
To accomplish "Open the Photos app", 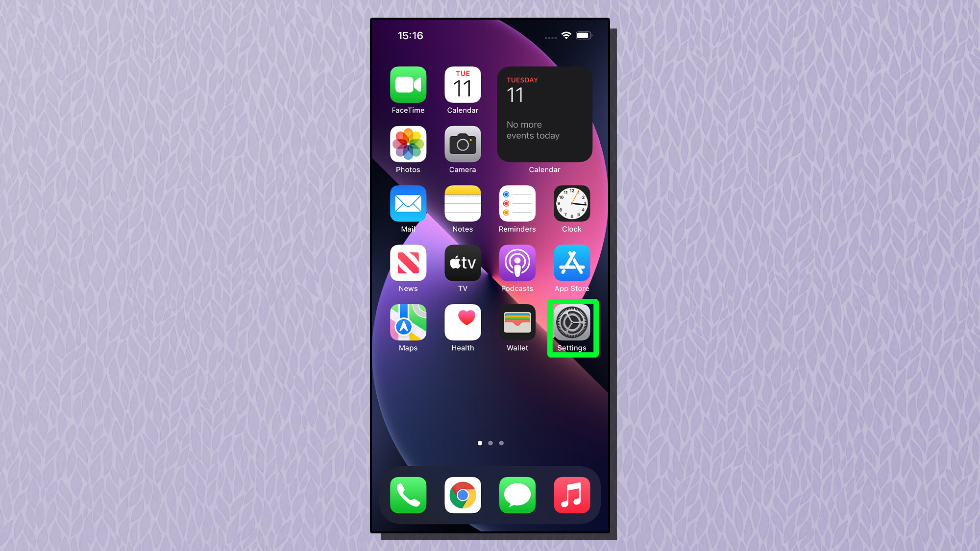I will tap(409, 145).
